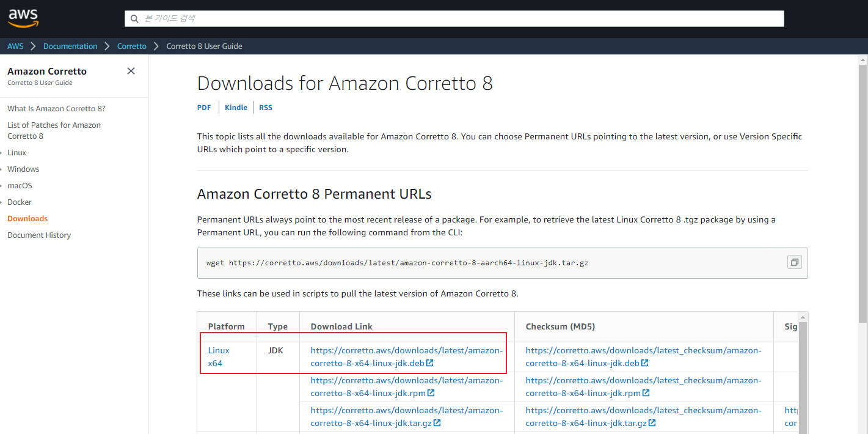Open checksum link for jdk.tar.gz
Screen dimensions: 868x434
[x=644, y=417]
